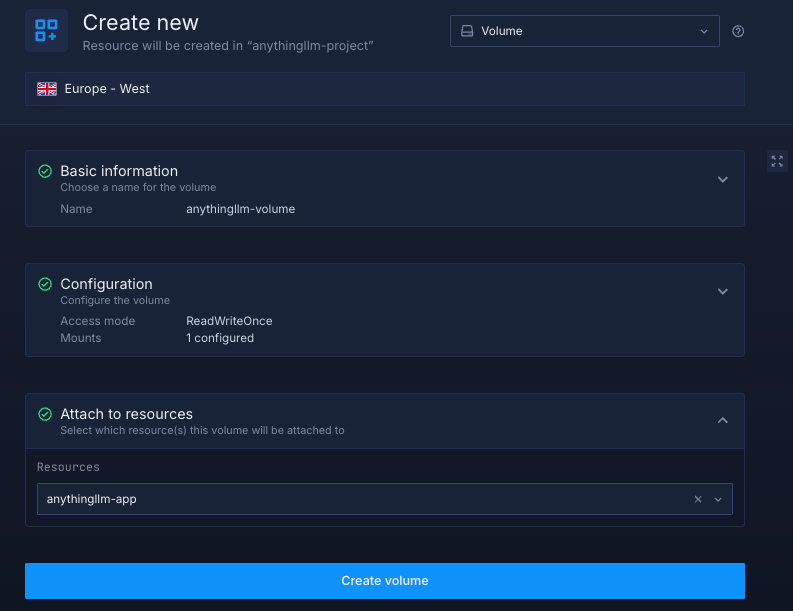Image resolution: width=793 pixels, height=611 pixels.
Task: Click the Basic information green checkmark icon
Action: [45, 171]
